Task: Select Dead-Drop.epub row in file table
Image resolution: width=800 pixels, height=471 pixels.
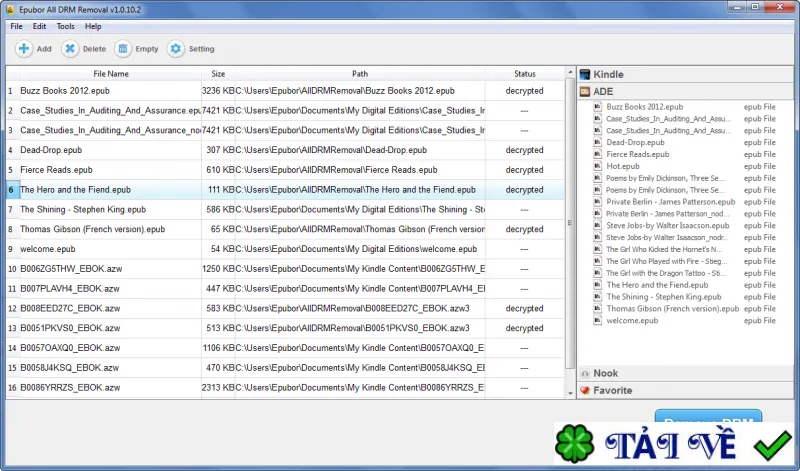Action: [x=285, y=150]
